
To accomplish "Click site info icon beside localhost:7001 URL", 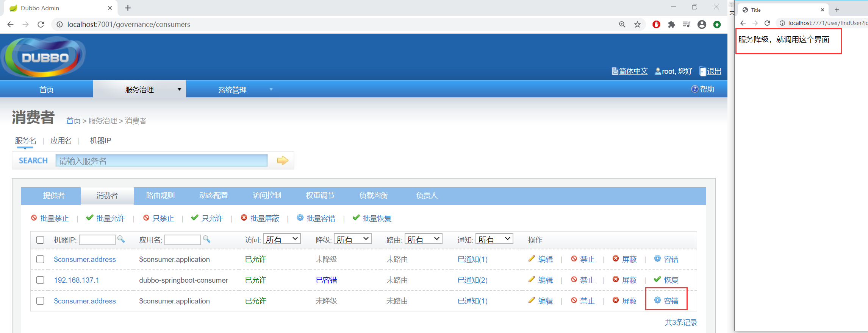I will point(59,25).
